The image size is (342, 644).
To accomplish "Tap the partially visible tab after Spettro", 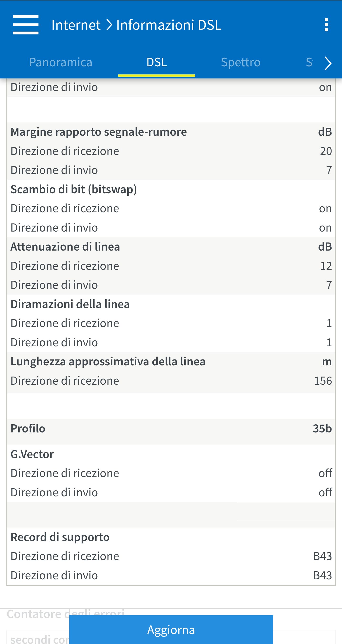I will (309, 62).
